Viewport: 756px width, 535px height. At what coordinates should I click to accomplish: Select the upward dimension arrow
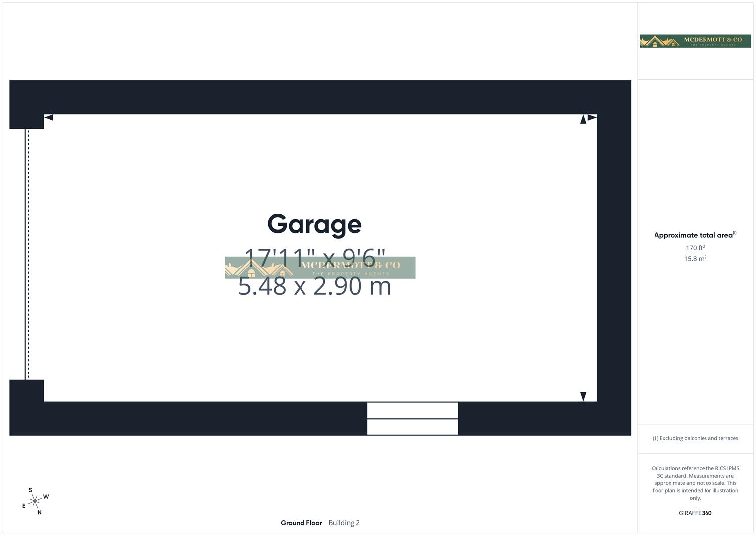pos(583,119)
